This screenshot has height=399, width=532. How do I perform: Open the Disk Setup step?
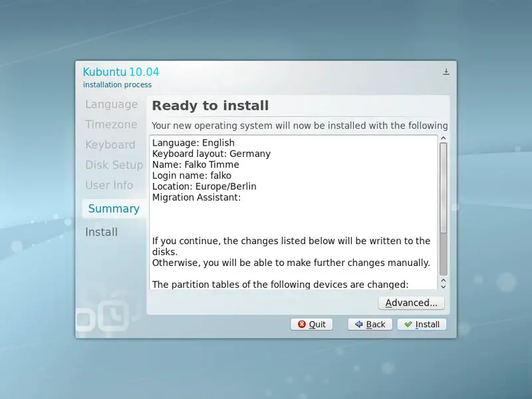(x=114, y=165)
